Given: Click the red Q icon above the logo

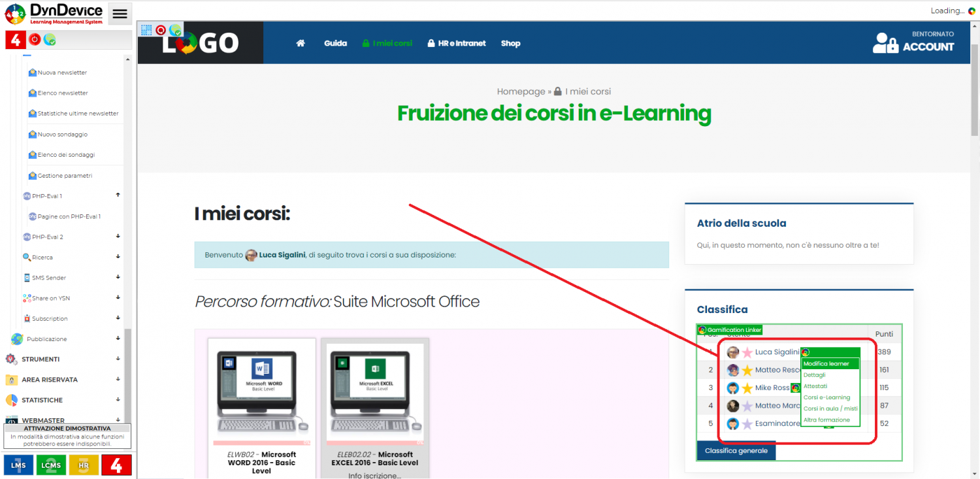Looking at the screenshot, I should pyautogui.click(x=161, y=30).
